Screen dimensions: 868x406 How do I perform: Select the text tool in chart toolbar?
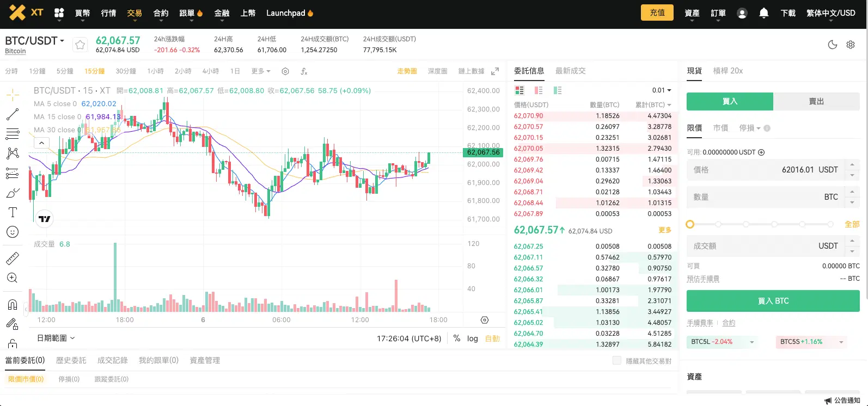[13, 212]
